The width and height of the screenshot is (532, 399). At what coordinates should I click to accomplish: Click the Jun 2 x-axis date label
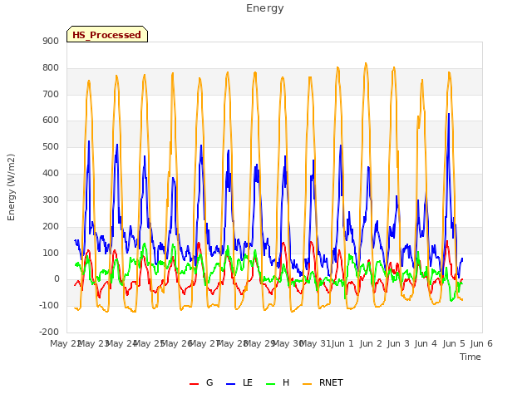[371, 343]
